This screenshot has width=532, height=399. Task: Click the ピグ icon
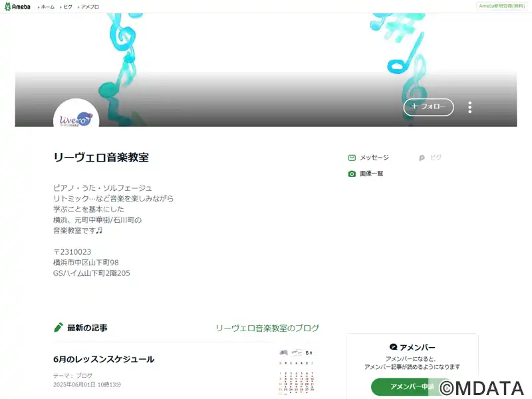pos(422,158)
